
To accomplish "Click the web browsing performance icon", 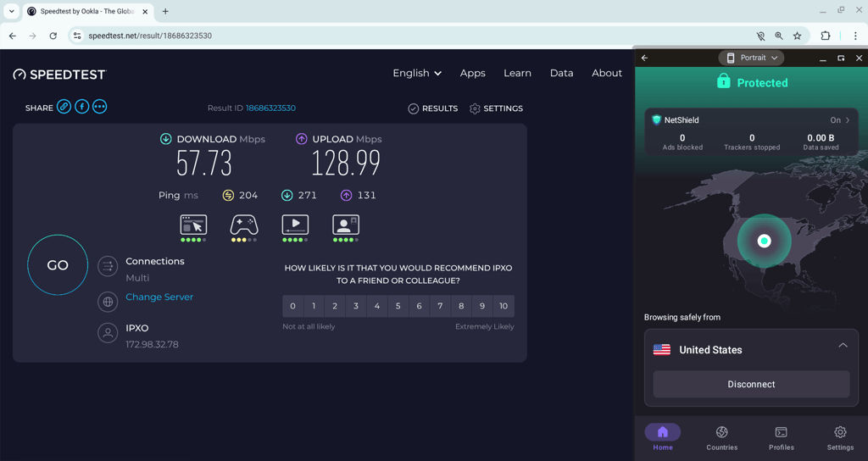I will [193, 225].
